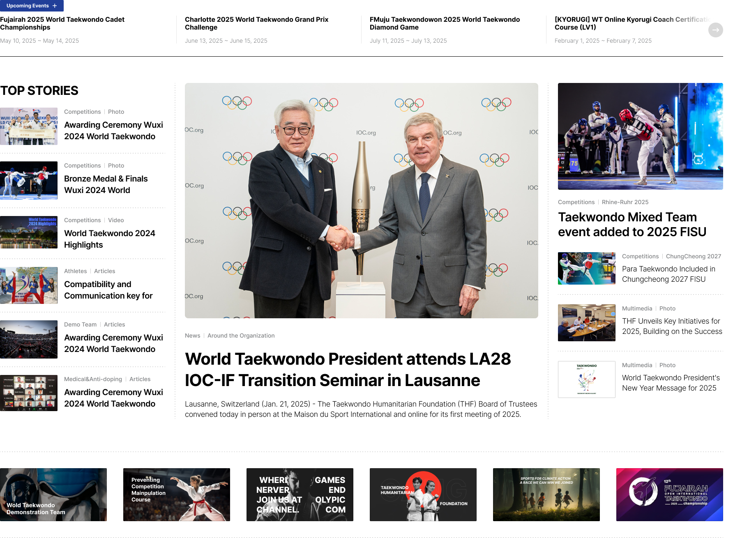
Task: Open the Demonstration Team banner
Action: (53, 494)
